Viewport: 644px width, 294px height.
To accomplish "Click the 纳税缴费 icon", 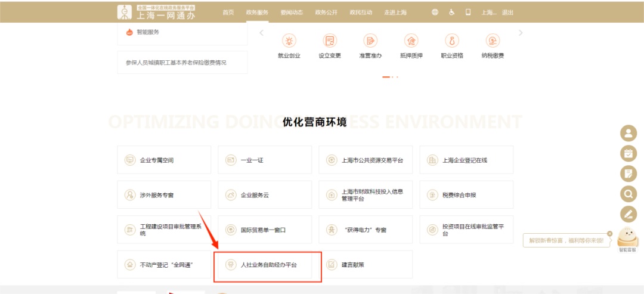I will pos(493,41).
